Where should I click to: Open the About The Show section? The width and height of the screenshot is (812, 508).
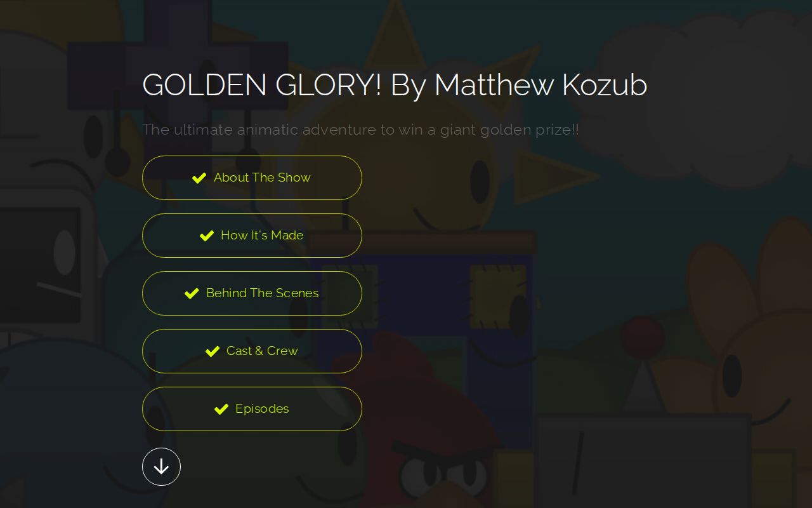click(x=252, y=178)
